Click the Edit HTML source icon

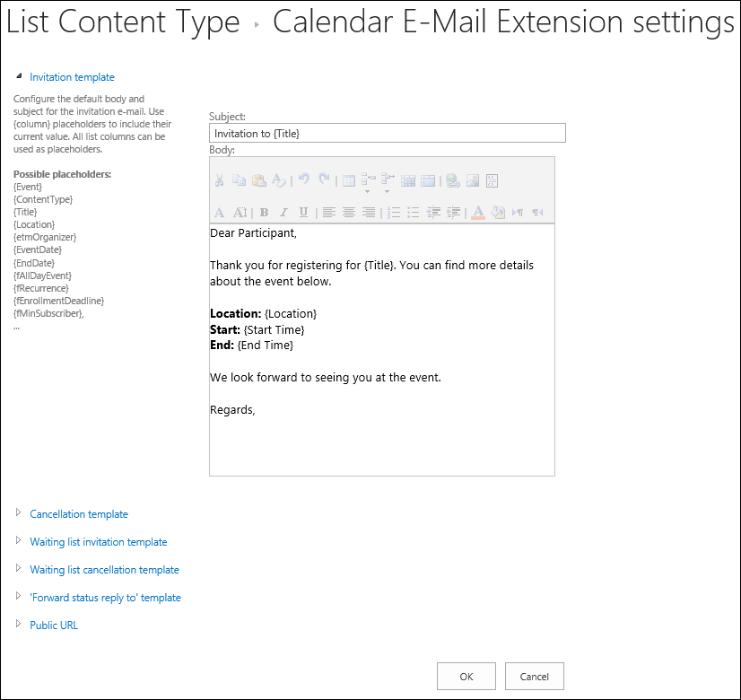click(x=492, y=180)
